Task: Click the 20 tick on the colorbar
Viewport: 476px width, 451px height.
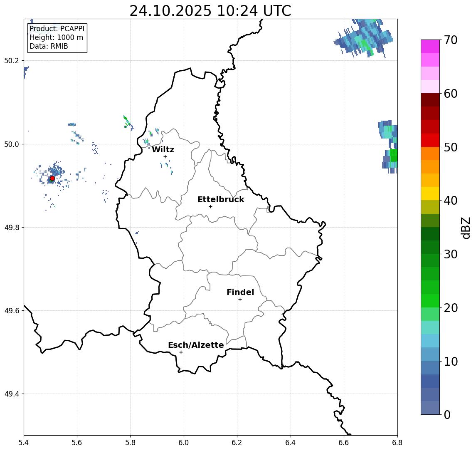Action: coord(451,308)
